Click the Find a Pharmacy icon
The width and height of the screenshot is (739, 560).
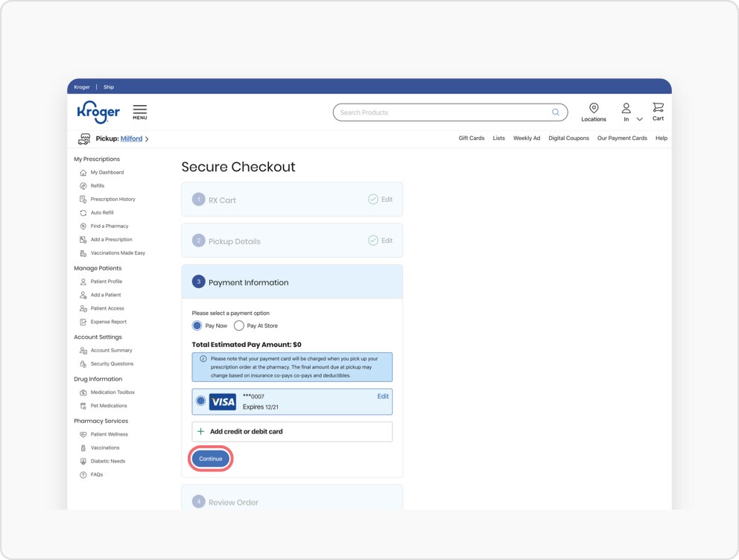(83, 226)
